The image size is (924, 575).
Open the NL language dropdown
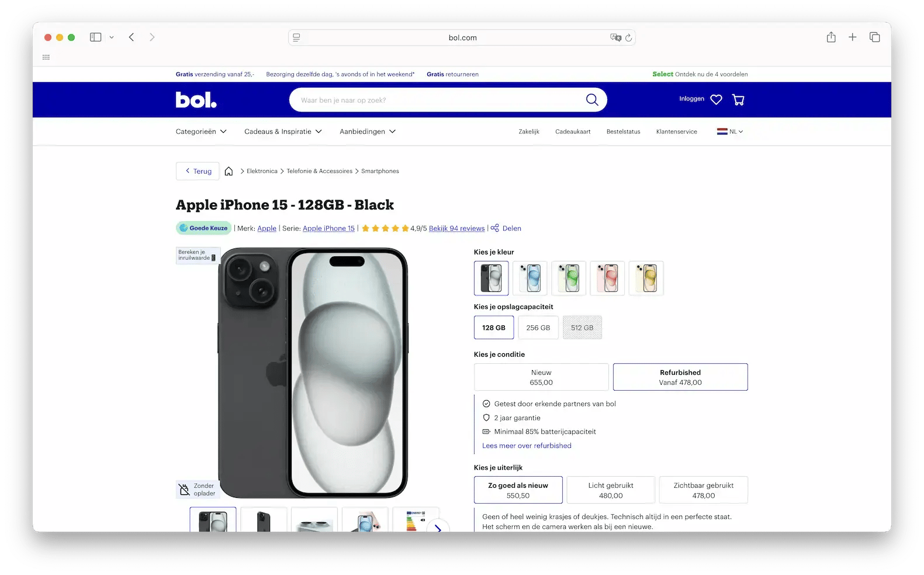pos(730,132)
